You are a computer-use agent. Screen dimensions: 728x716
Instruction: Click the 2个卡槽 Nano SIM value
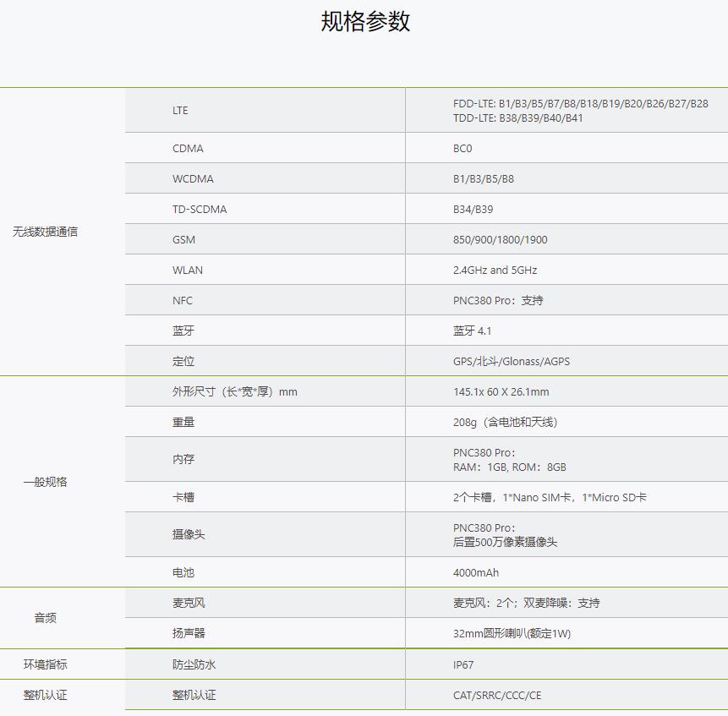click(550, 497)
